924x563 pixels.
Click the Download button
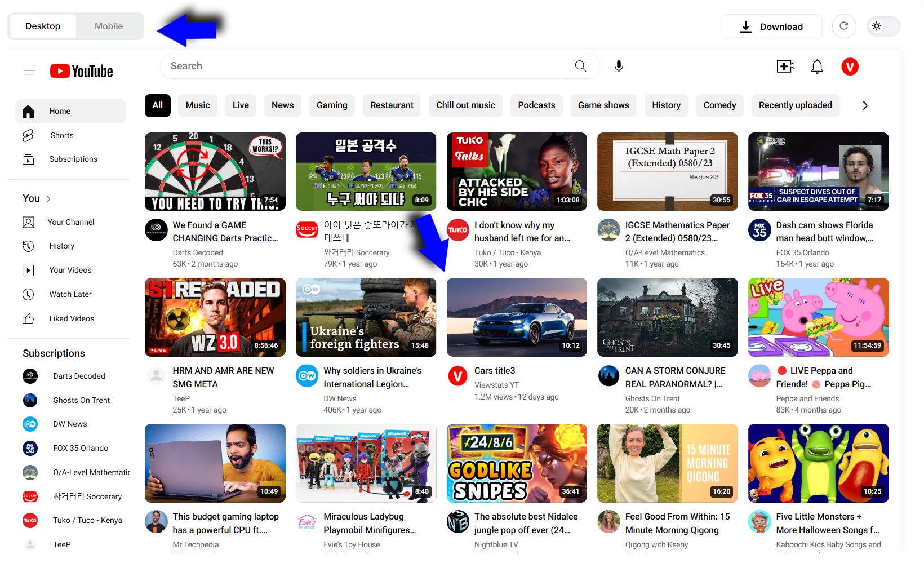[771, 26]
